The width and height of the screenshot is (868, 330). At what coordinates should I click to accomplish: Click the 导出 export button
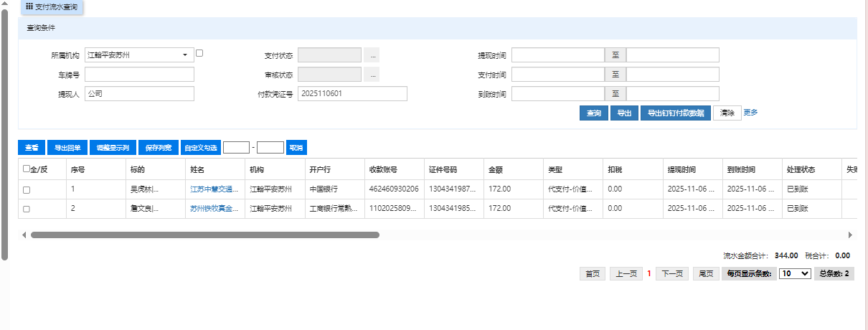tap(624, 113)
